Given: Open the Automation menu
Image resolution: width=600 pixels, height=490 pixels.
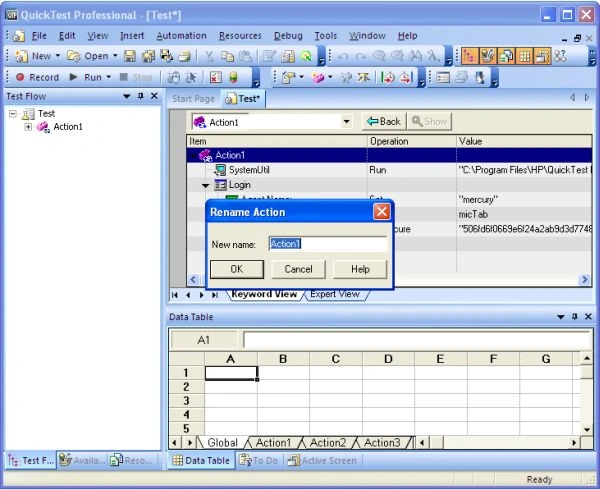Looking at the screenshot, I should (x=181, y=36).
